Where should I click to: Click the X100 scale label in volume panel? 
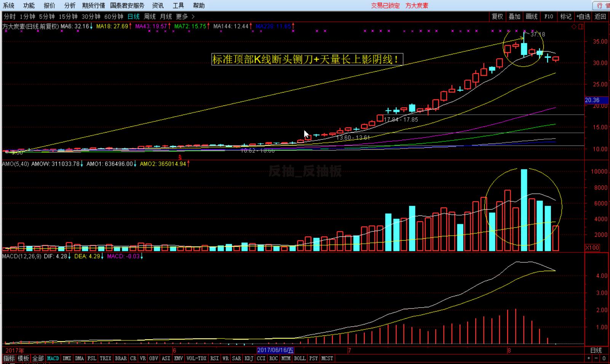click(x=592, y=247)
